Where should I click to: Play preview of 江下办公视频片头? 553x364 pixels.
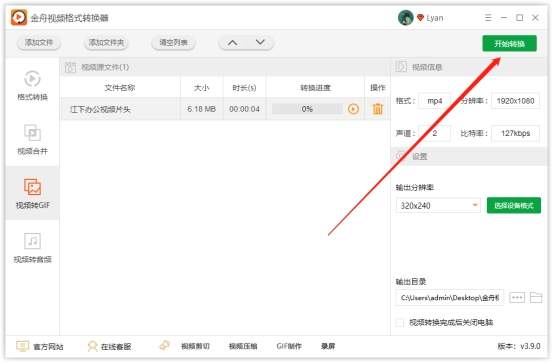pos(353,109)
